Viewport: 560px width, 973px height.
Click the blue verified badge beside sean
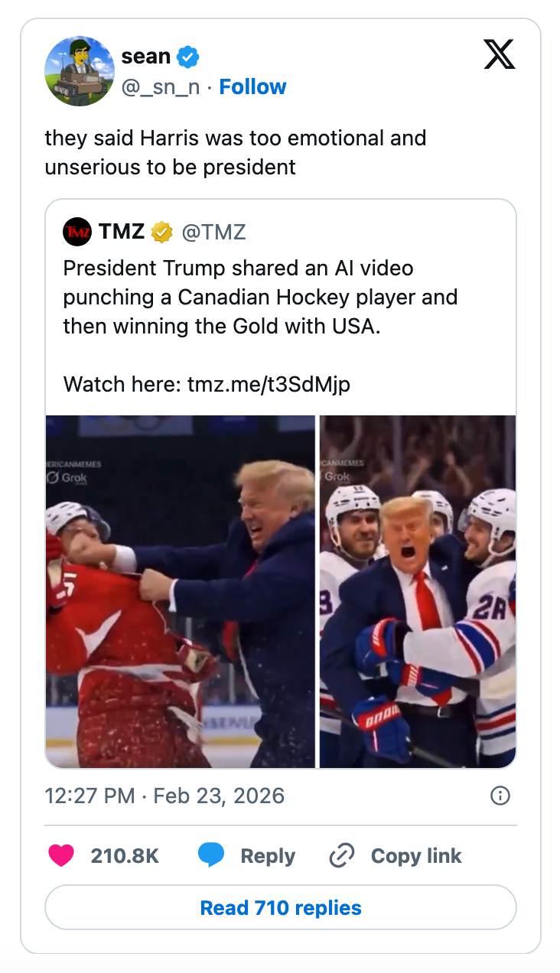pyautogui.click(x=188, y=57)
